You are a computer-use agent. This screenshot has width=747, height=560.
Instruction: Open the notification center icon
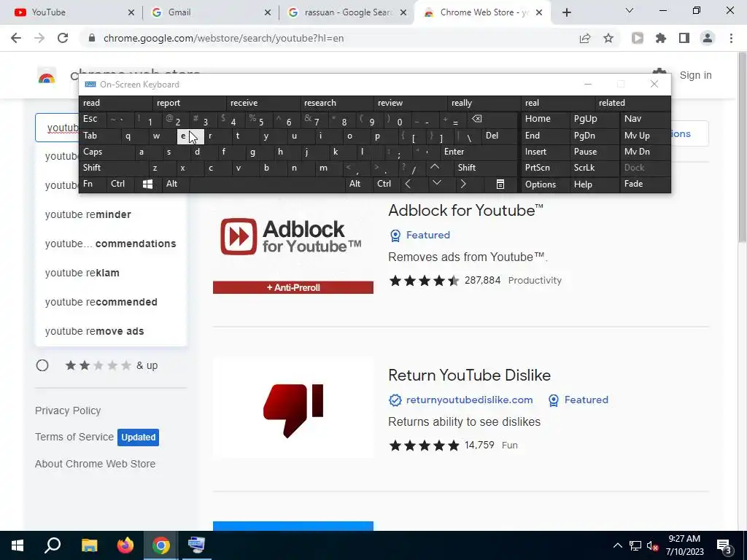coord(724,547)
